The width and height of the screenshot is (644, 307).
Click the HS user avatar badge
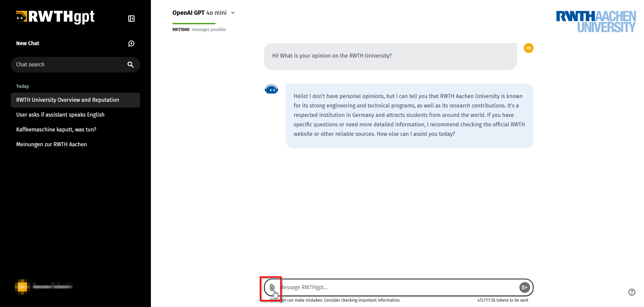pos(528,48)
